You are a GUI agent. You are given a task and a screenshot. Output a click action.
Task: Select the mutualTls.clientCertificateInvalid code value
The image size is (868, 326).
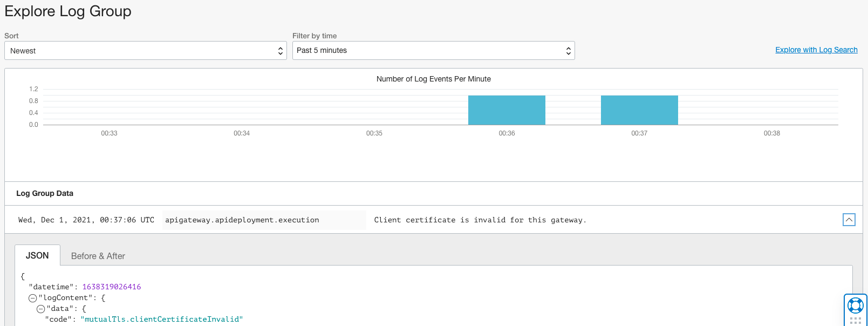point(162,320)
